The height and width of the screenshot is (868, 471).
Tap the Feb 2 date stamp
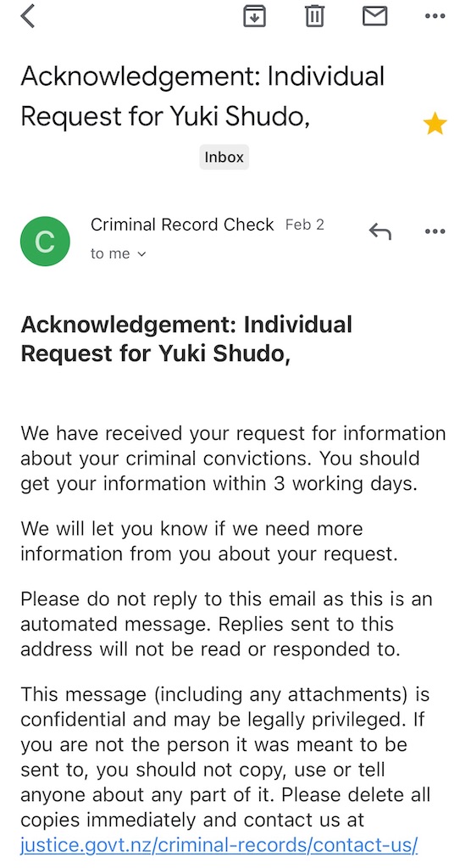click(305, 225)
